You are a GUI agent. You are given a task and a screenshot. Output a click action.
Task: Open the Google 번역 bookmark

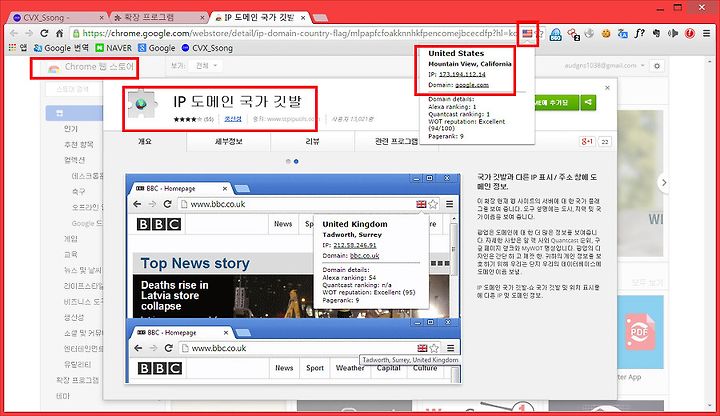coord(62,48)
